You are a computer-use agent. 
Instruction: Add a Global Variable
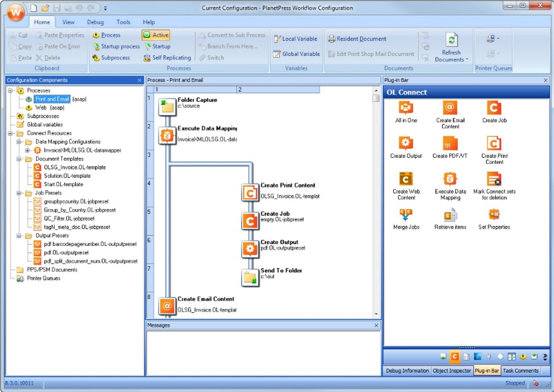297,54
